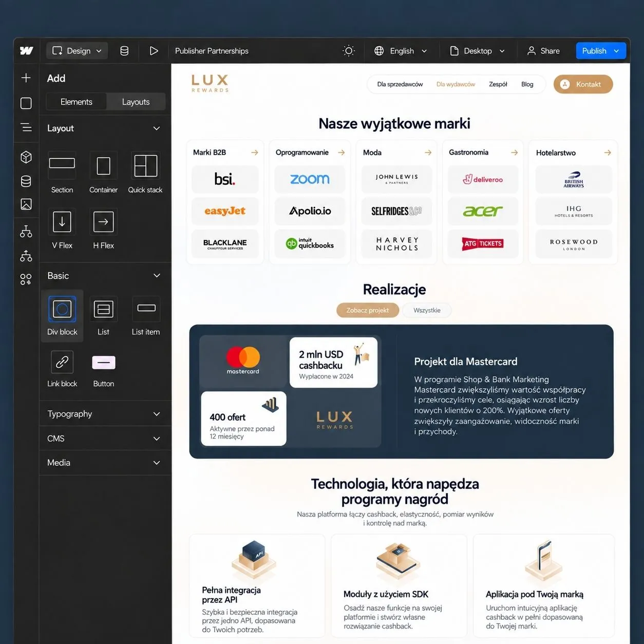Screen dimensions: 644x644
Task: Click the Projekt dla Mastercard heading
Action: (466, 362)
